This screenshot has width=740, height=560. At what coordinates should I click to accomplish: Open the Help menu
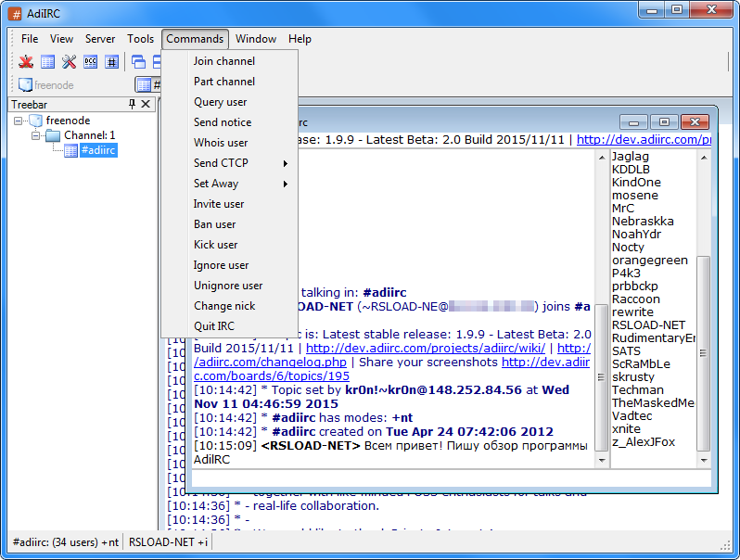tap(300, 39)
